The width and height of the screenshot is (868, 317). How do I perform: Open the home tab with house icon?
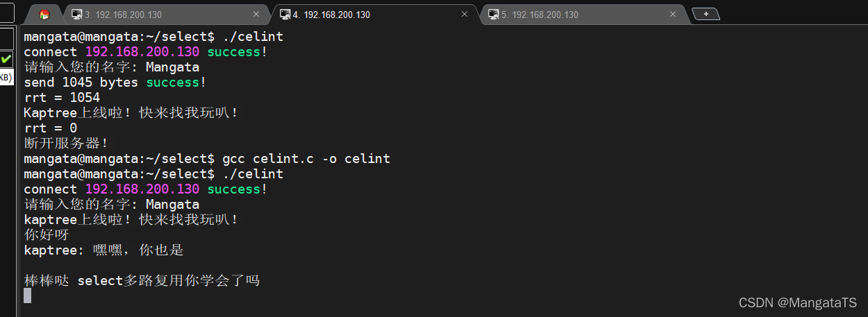(x=44, y=15)
